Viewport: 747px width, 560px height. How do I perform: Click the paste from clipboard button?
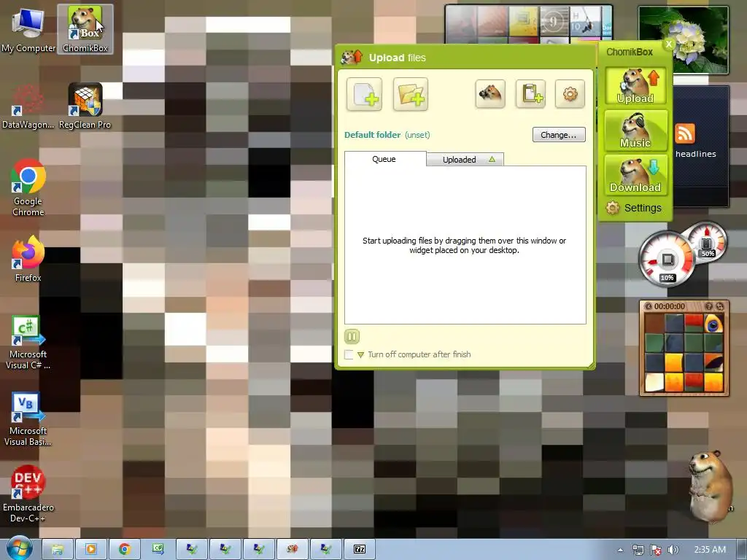click(x=531, y=94)
